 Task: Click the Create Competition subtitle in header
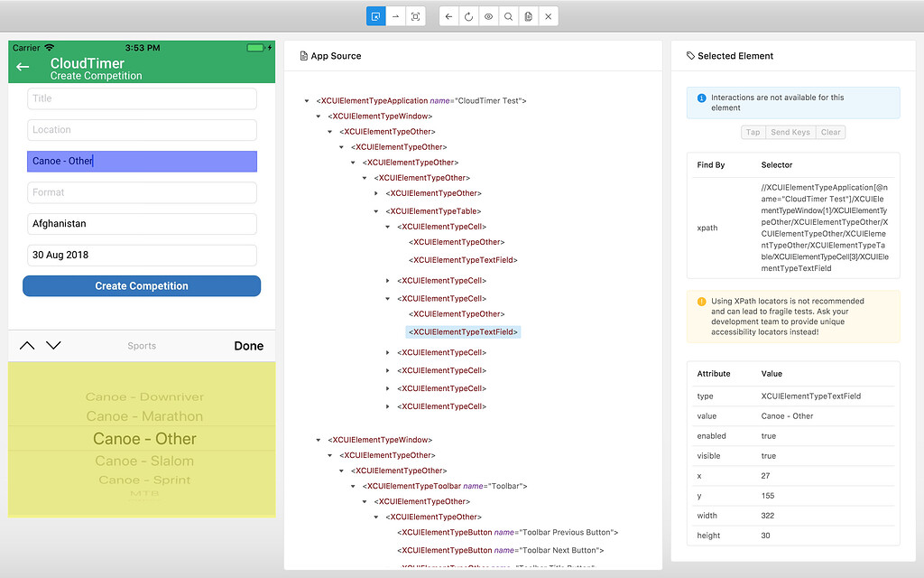coord(96,76)
